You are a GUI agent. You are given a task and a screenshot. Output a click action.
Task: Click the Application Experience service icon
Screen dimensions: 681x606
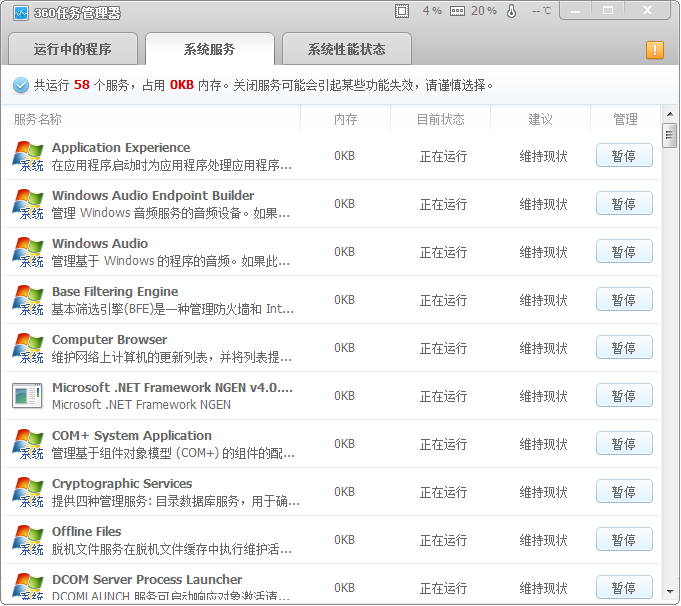28,156
